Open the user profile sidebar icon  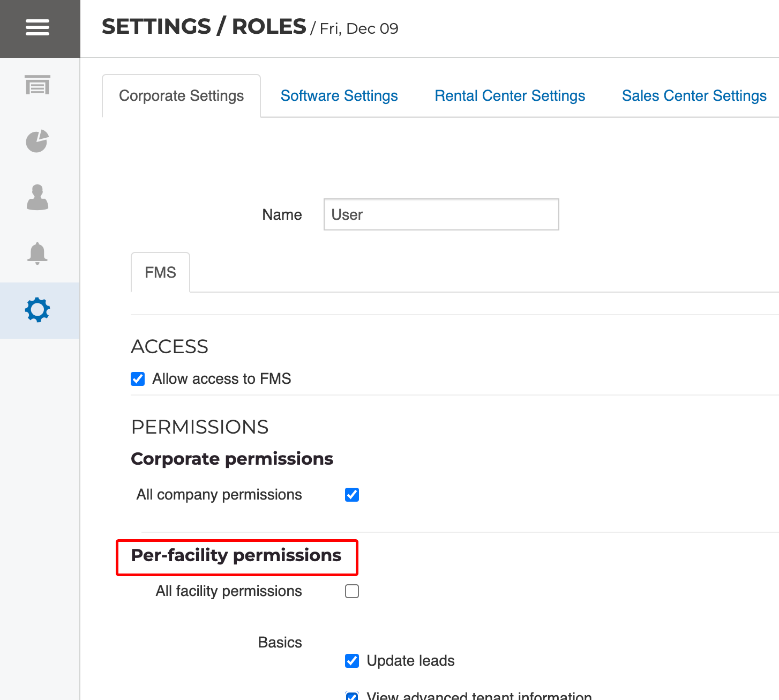[x=38, y=197]
